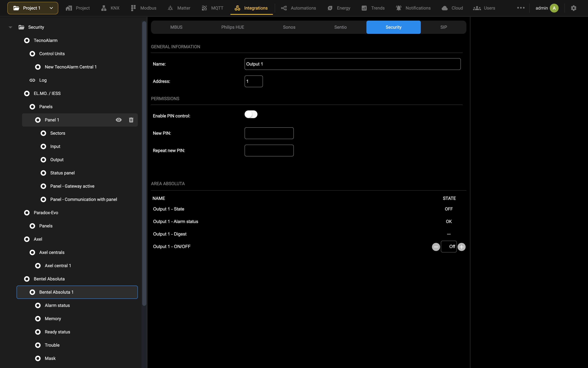588x368 pixels.
Task: Increase Output 1 ON/OFF with plus
Action: click(461, 247)
